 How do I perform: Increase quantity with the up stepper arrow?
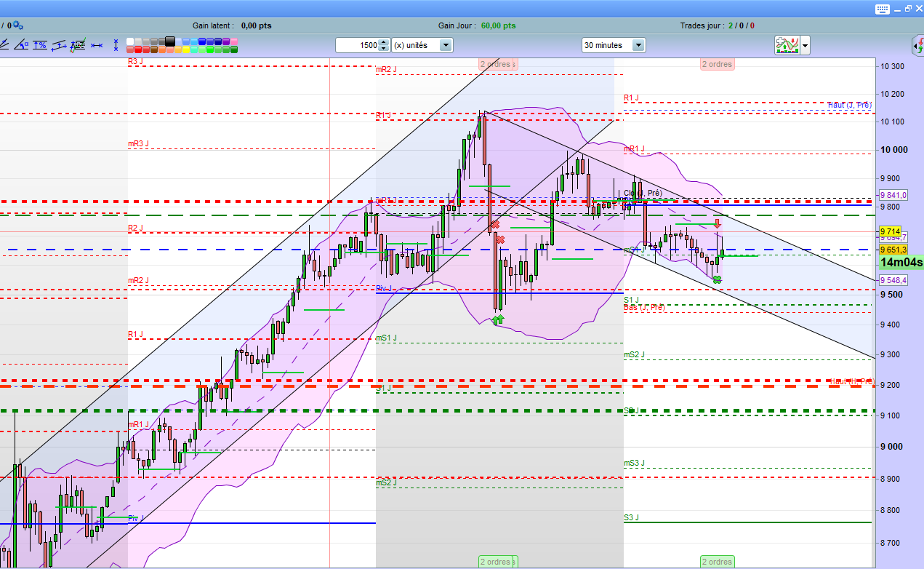(x=385, y=41)
